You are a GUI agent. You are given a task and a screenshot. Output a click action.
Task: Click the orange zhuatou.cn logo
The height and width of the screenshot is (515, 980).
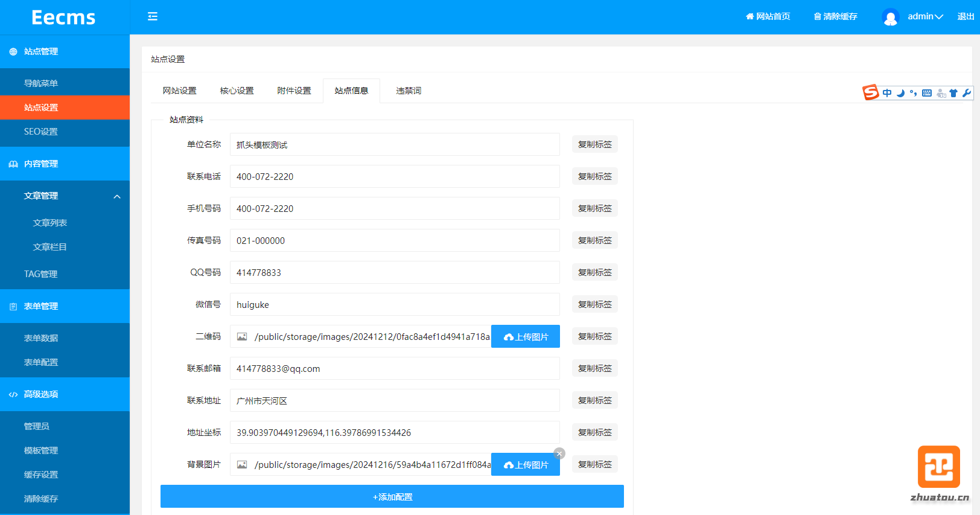click(938, 467)
